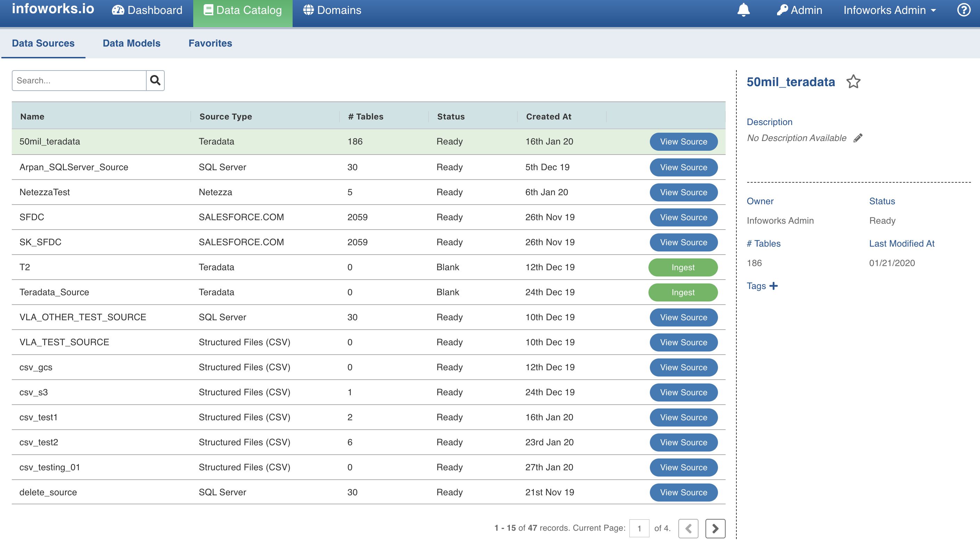Select the csv_test2 row name
Image resolution: width=980 pixels, height=546 pixels.
pos(39,442)
